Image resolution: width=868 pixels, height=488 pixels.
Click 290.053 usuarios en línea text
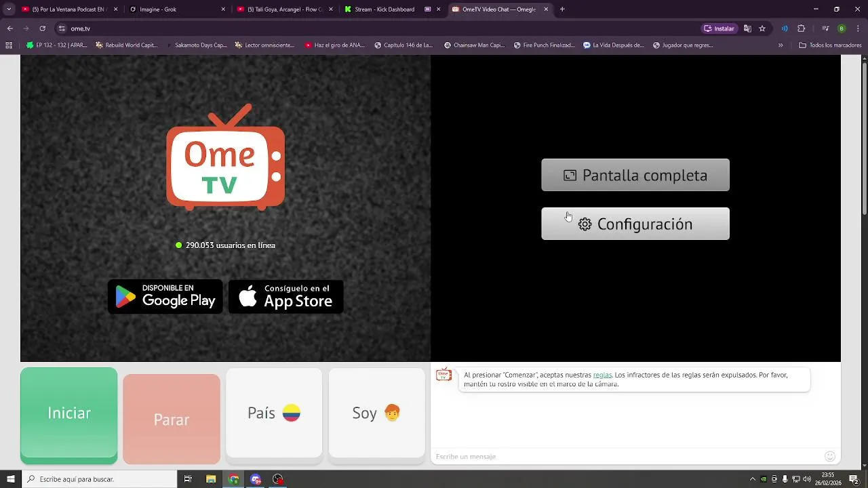click(x=230, y=245)
